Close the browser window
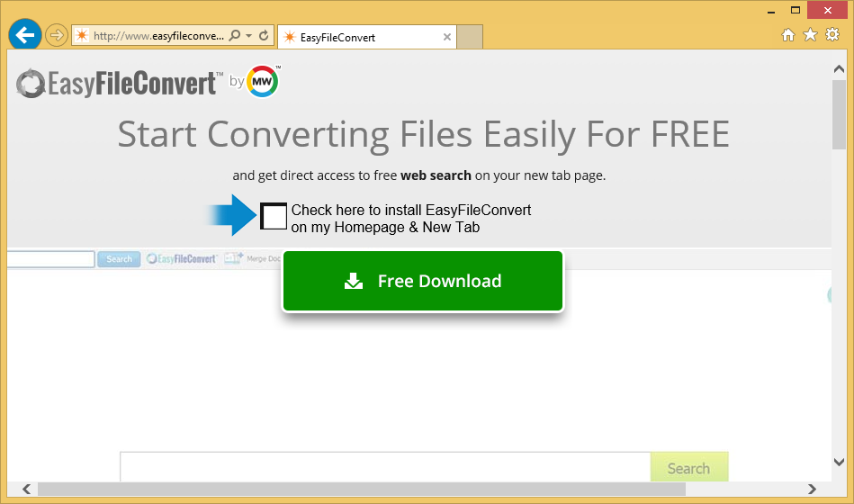The height and width of the screenshot is (504, 854). click(x=827, y=11)
